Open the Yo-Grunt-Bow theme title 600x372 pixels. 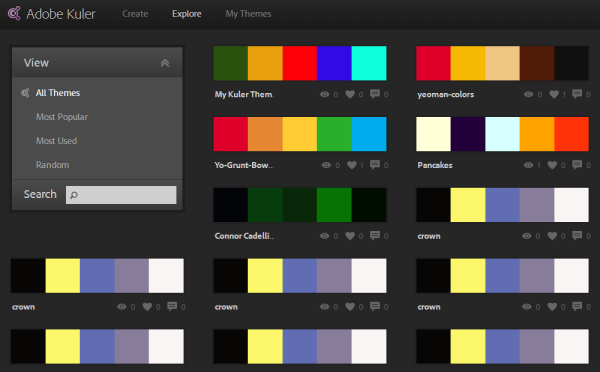[x=244, y=165]
